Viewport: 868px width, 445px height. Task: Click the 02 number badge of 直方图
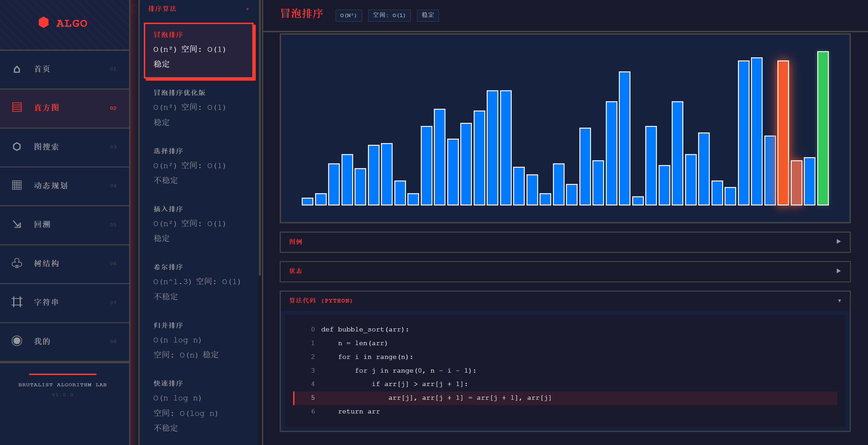113,108
